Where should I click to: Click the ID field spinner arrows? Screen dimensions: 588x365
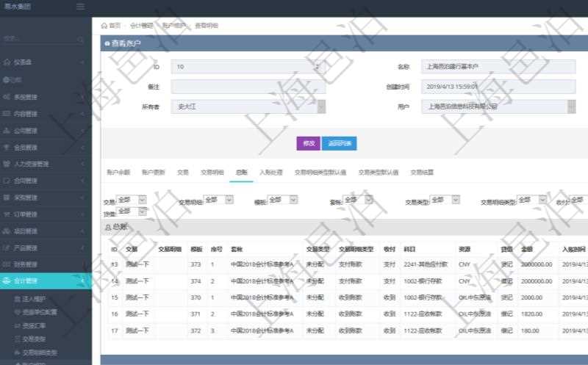coord(318,67)
